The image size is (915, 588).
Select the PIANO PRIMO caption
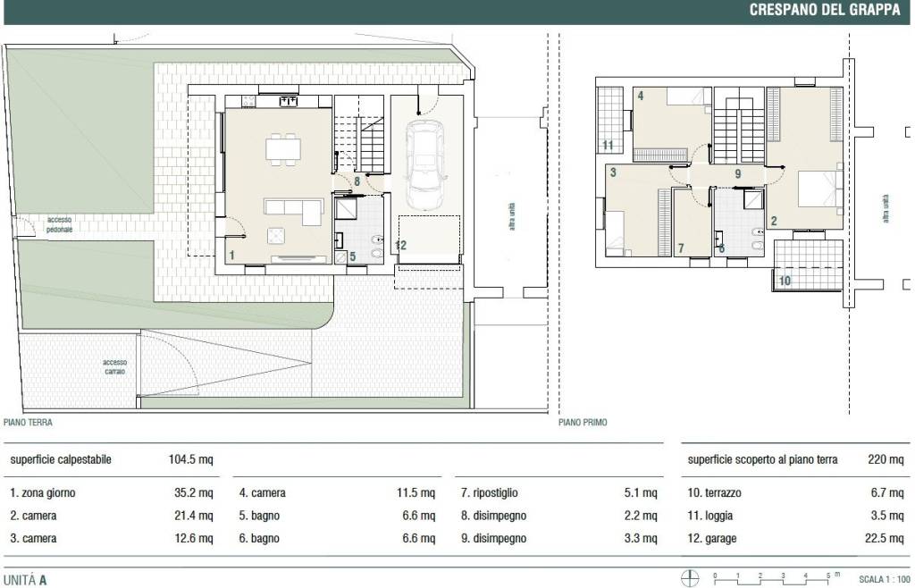[x=583, y=423]
